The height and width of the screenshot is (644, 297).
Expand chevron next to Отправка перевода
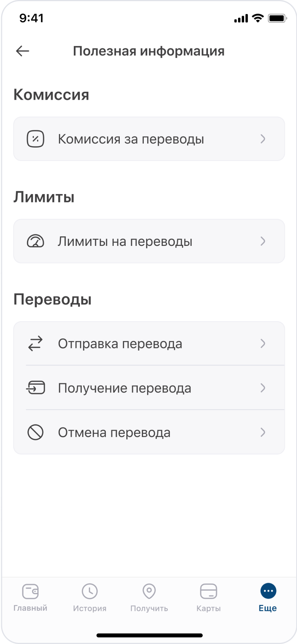tap(263, 344)
